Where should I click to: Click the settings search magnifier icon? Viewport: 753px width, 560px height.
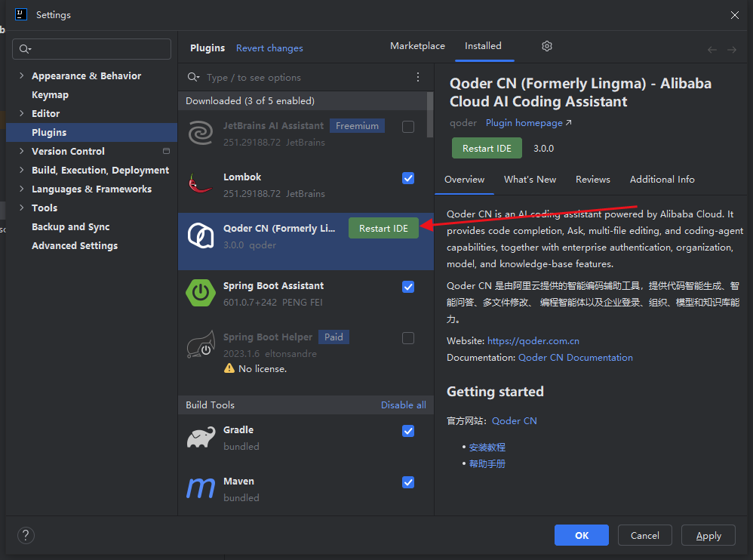(25, 49)
